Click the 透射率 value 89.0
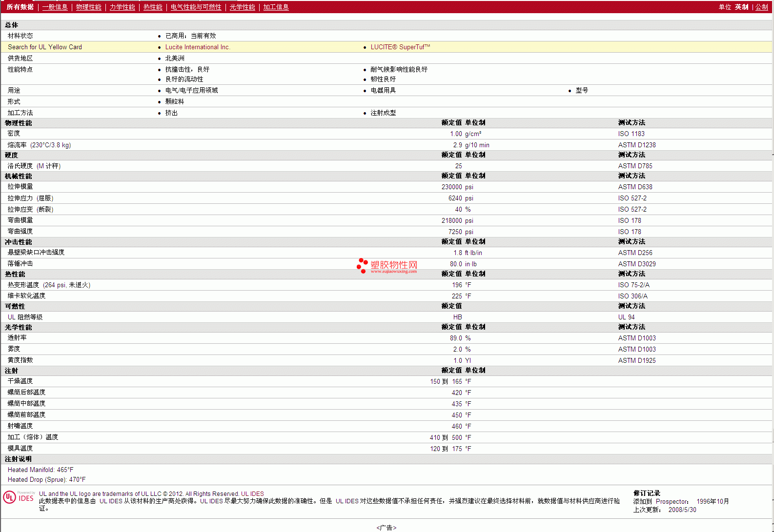Viewport: 774px width, 532px height. [456, 338]
